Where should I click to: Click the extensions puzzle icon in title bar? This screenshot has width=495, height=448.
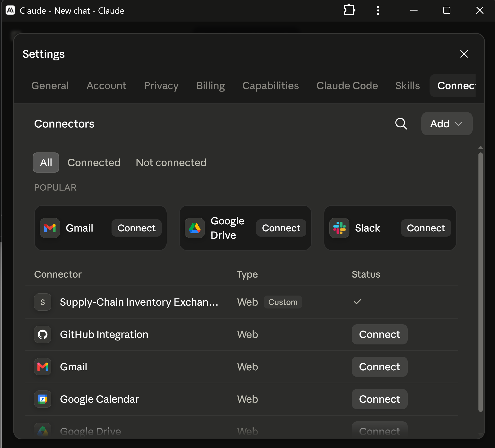click(x=349, y=10)
